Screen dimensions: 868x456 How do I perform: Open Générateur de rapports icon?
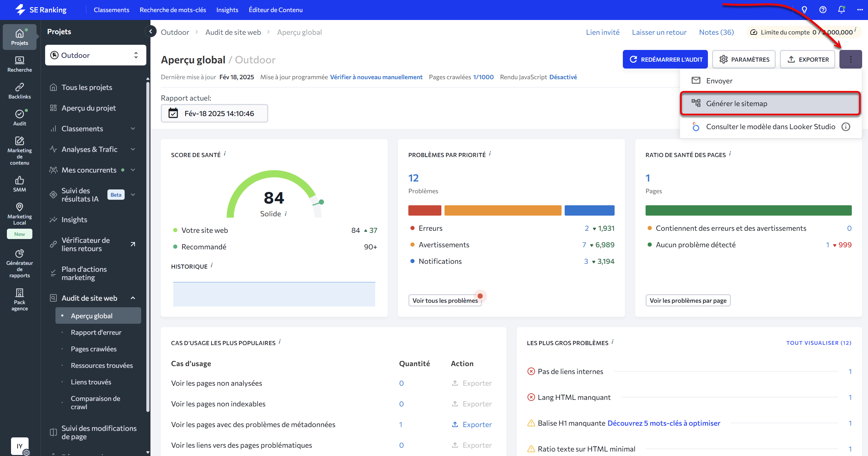[20, 263]
